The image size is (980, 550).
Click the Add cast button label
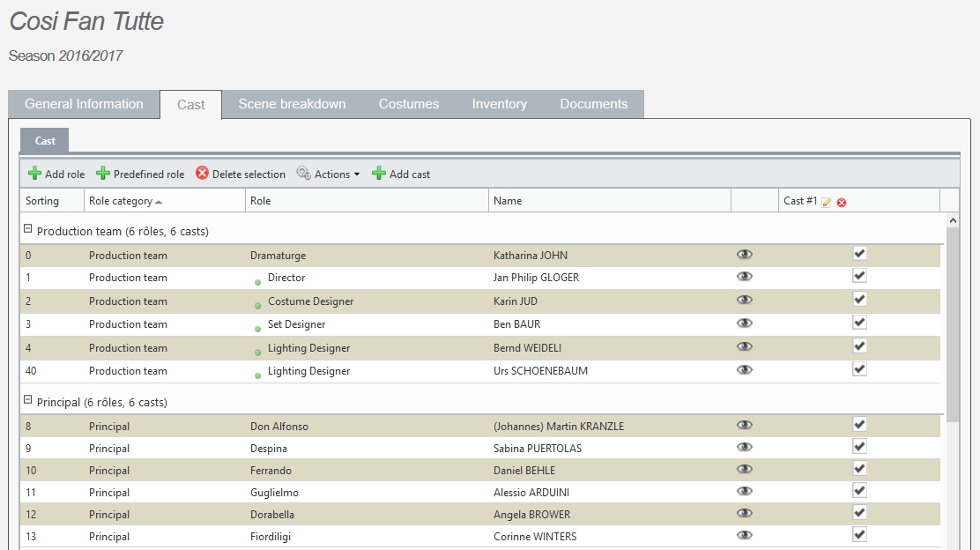(x=410, y=175)
